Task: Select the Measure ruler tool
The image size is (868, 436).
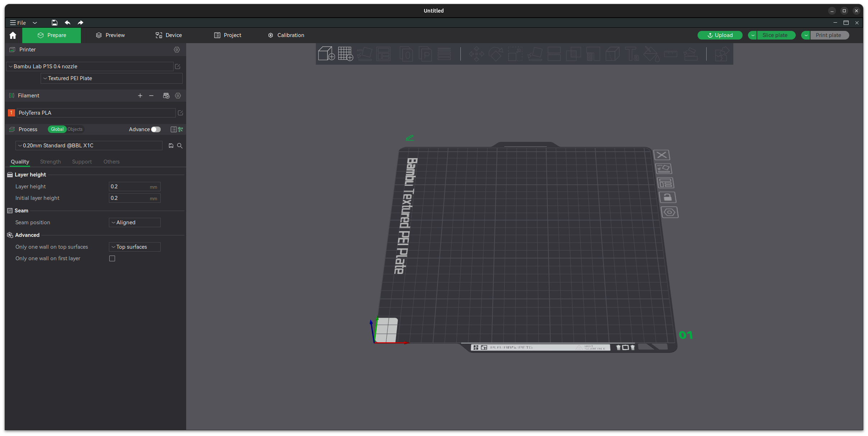Action: 670,54
